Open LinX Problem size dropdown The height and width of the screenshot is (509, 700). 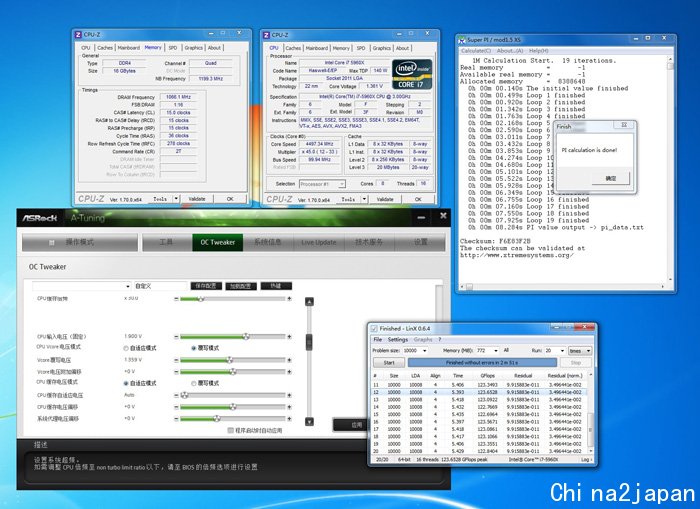point(424,351)
